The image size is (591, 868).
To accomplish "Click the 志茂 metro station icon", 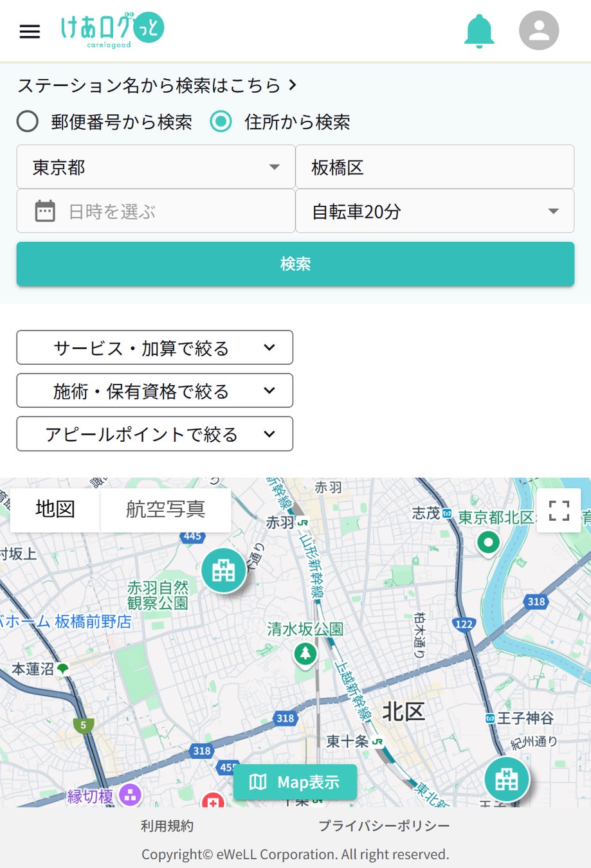I will 447,513.
